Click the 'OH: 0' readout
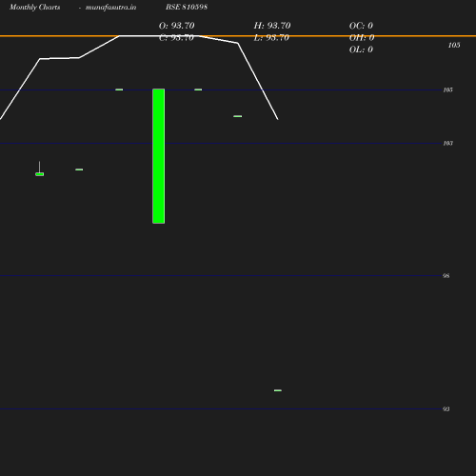The height and width of the screenshot is (476, 476). pyautogui.click(x=362, y=38)
